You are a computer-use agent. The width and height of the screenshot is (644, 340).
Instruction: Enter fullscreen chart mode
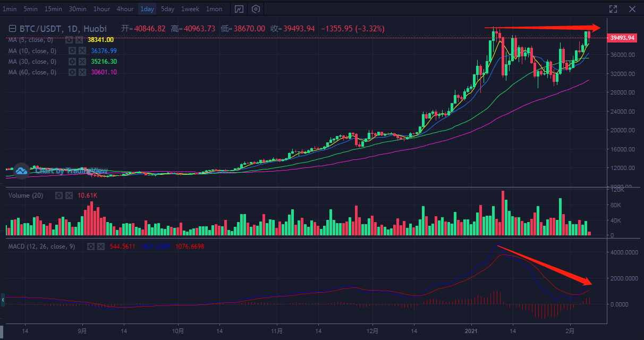click(613, 9)
